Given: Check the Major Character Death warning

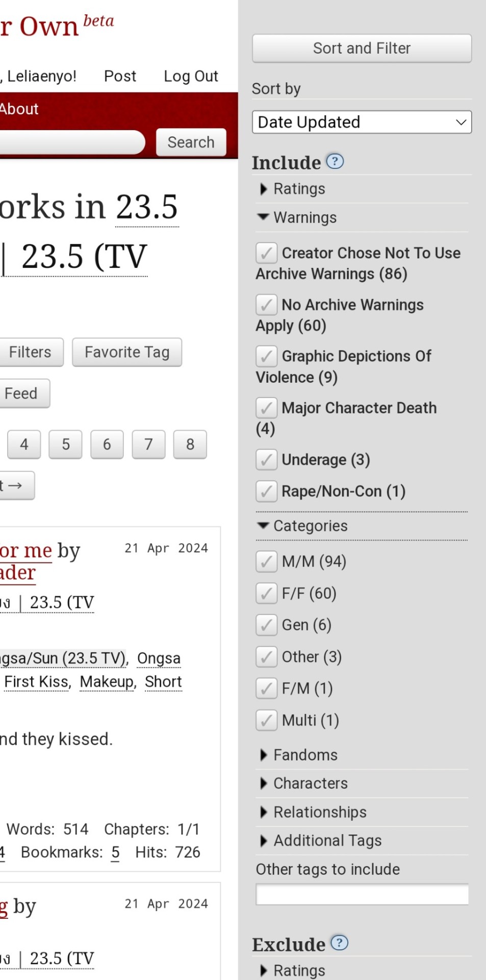Looking at the screenshot, I should pos(267,408).
